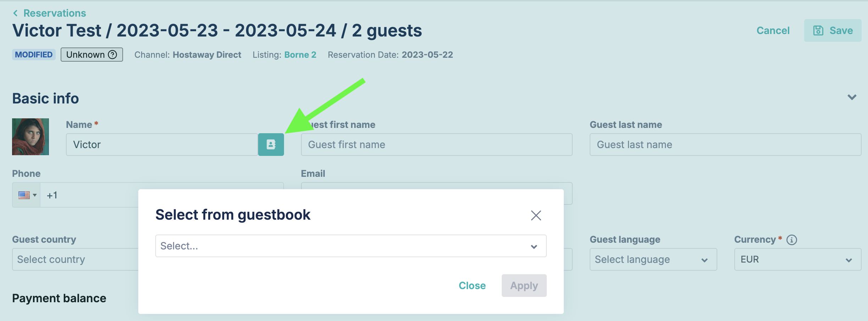The image size is (868, 321).
Task: Focus the Guest first name field
Action: pyautogui.click(x=436, y=145)
